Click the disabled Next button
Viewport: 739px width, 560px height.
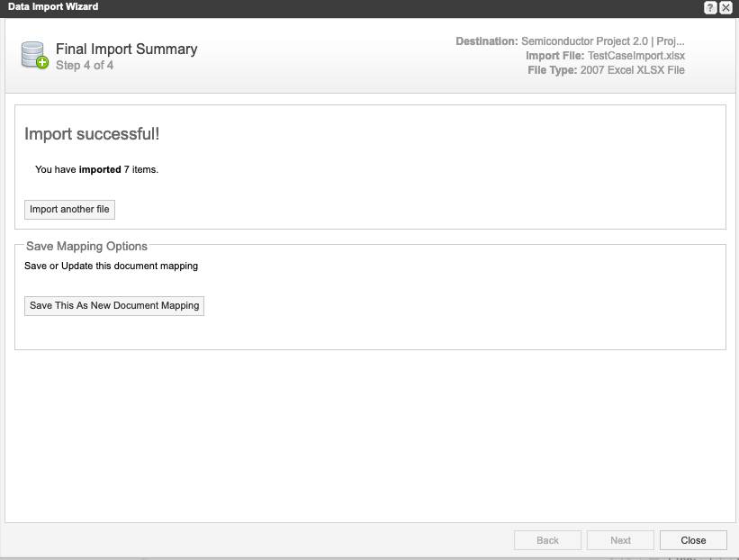coord(620,540)
